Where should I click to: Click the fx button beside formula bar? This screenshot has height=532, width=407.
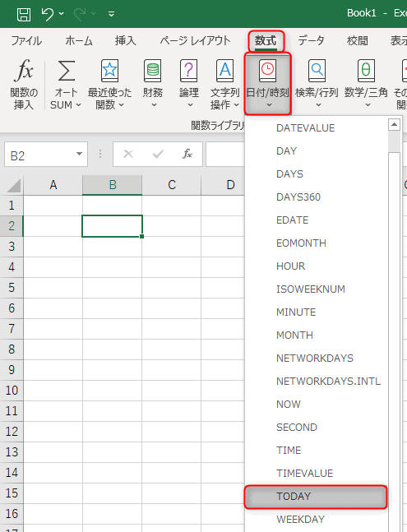tap(187, 155)
